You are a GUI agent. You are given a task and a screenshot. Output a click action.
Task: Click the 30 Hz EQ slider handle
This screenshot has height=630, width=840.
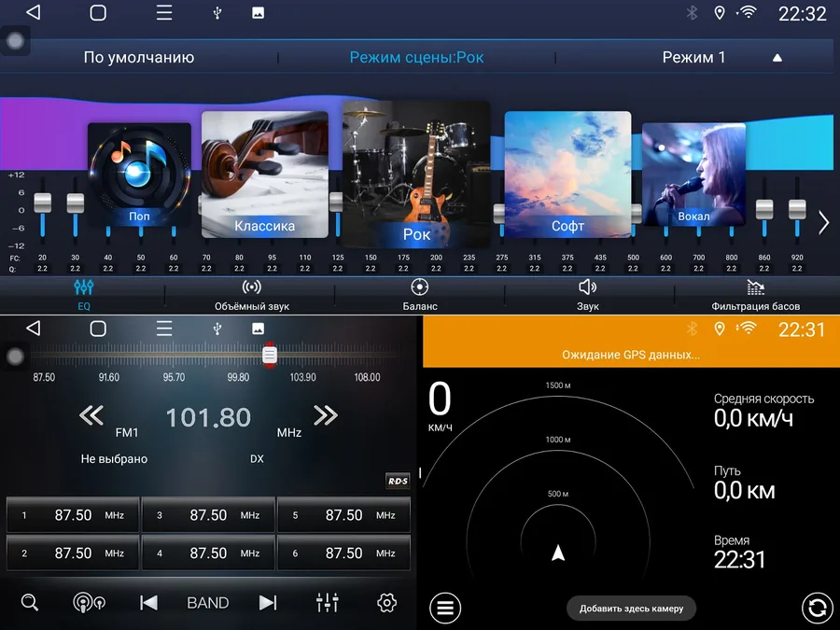coord(75,203)
